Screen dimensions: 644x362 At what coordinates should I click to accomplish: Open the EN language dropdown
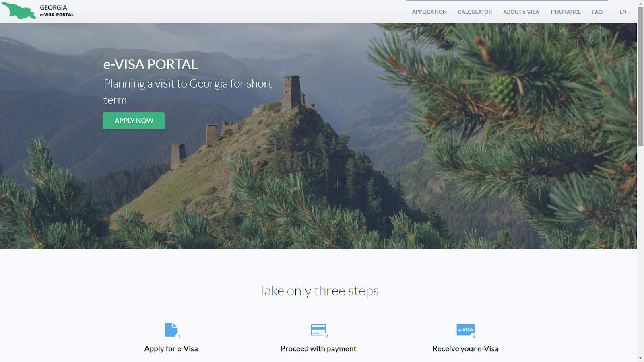click(625, 12)
